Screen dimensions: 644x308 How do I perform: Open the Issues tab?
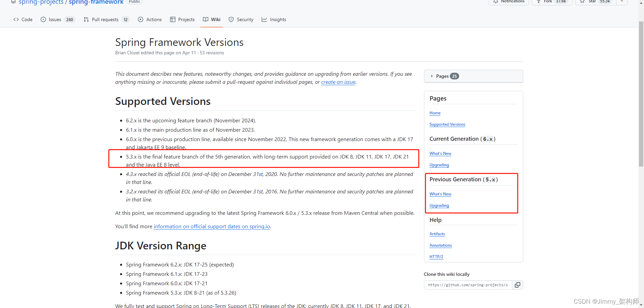click(x=57, y=19)
